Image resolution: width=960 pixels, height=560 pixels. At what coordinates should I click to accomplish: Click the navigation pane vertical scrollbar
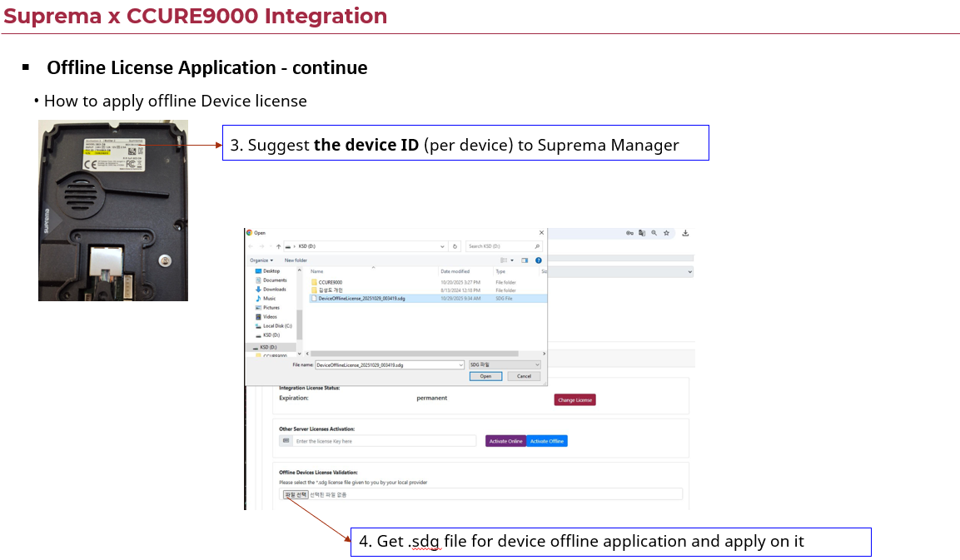(300, 325)
